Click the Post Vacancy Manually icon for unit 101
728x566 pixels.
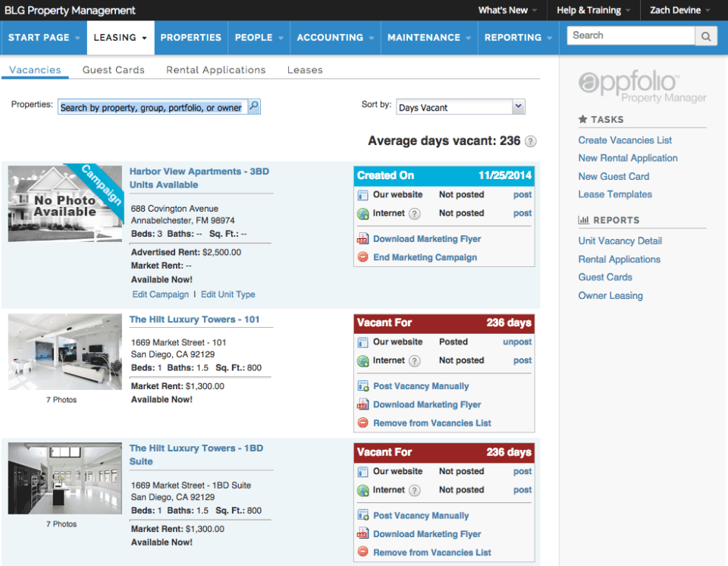click(362, 386)
